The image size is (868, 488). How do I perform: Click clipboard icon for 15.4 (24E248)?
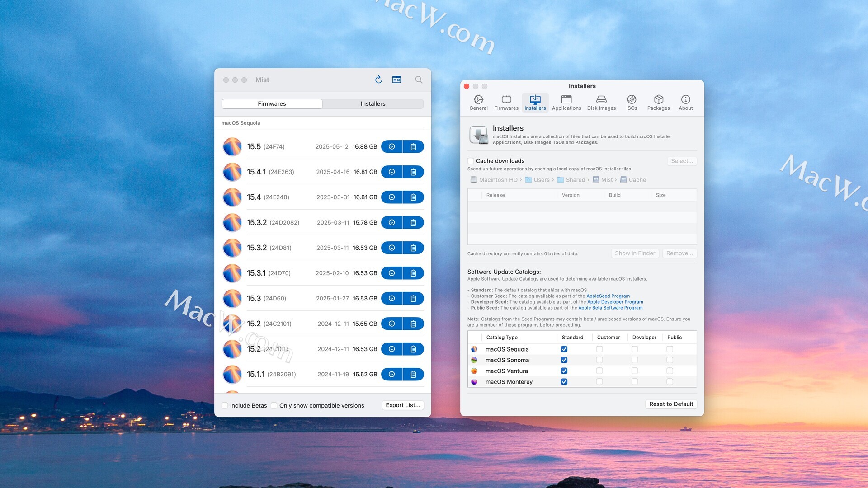(x=413, y=197)
